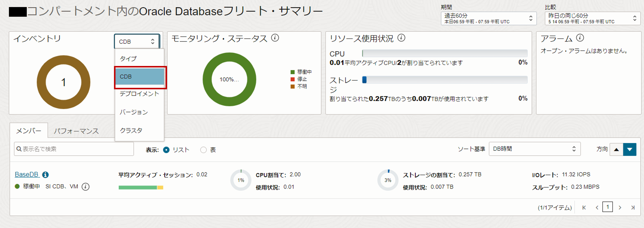This screenshot has height=228, width=644.
Task: Click the search magnifier icon in 表示名で検索
Action: coord(19,149)
